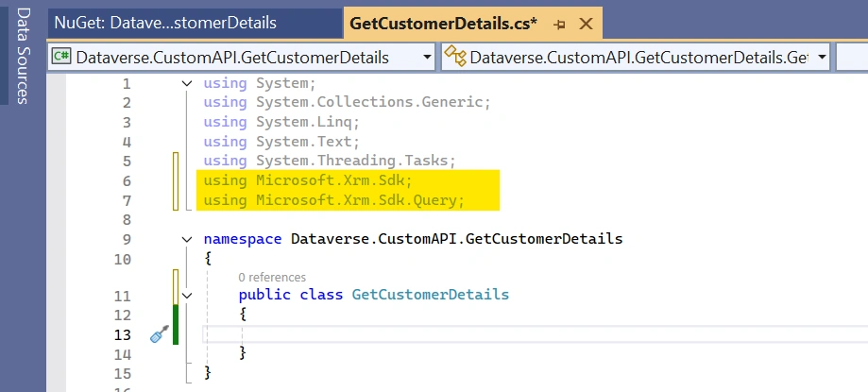Click the green change indicator in margin
The image size is (868, 392).
click(x=176, y=324)
